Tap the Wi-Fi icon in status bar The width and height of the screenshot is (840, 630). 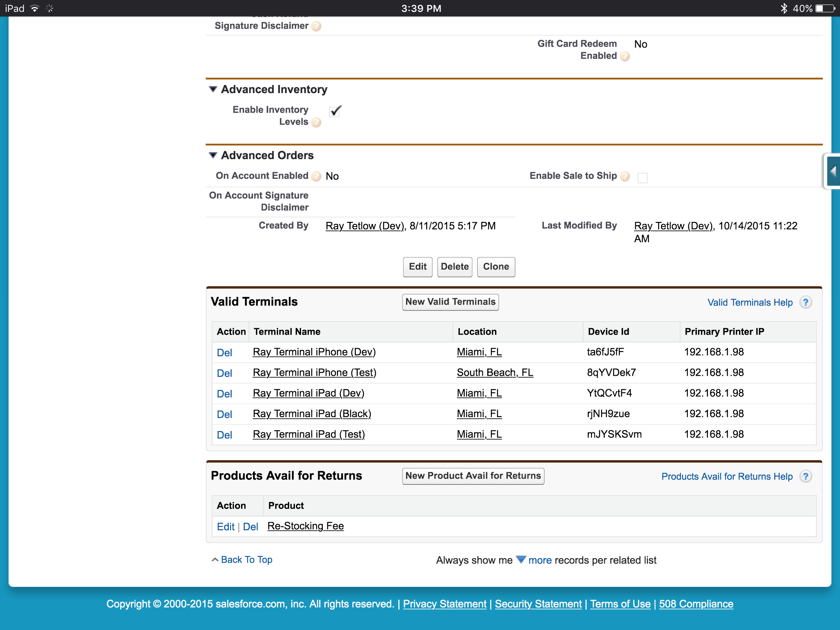click(35, 8)
